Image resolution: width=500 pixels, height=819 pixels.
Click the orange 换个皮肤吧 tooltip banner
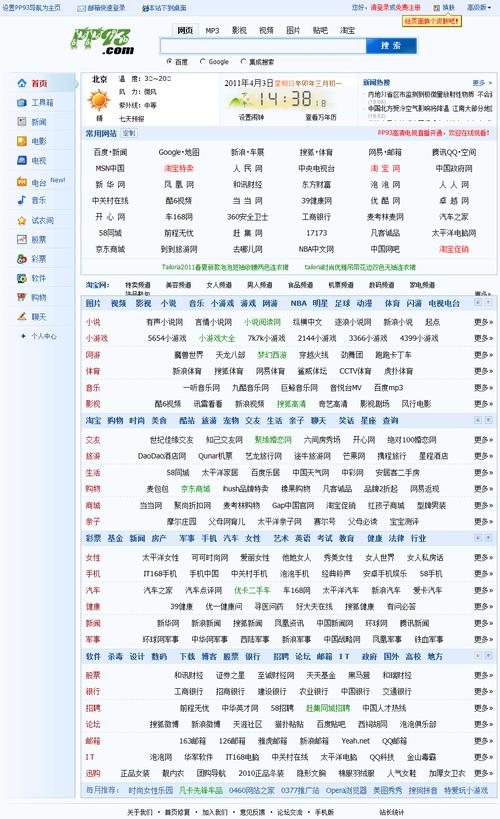(x=432, y=21)
